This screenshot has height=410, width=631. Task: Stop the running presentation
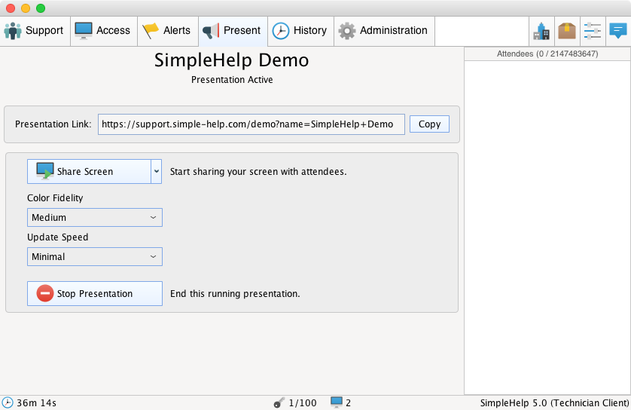[x=95, y=294]
